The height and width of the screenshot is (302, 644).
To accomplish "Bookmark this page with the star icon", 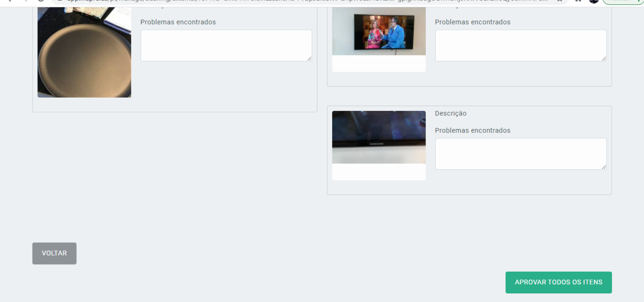I will 559,1.
